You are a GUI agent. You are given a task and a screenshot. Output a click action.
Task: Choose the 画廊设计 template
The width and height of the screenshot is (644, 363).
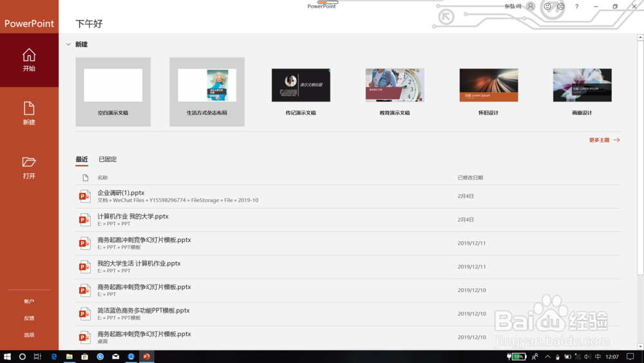[582, 92]
